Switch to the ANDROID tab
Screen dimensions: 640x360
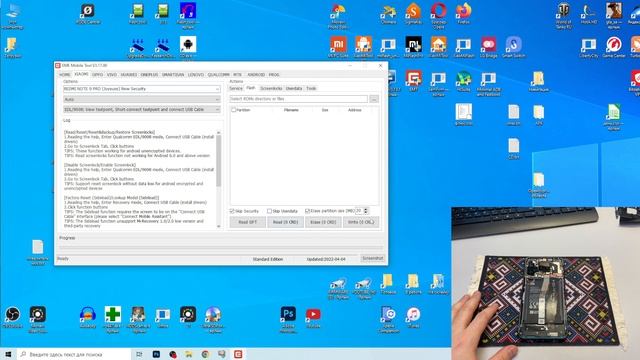pyautogui.click(x=256, y=75)
